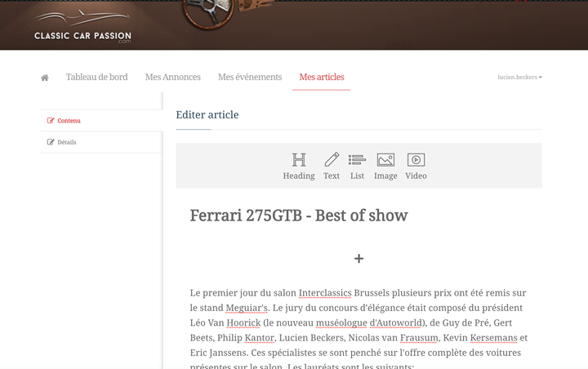Viewport: 588px width, 369px height.
Task: Click the edit icon beside Détails
Action: (x=51, y=142)
